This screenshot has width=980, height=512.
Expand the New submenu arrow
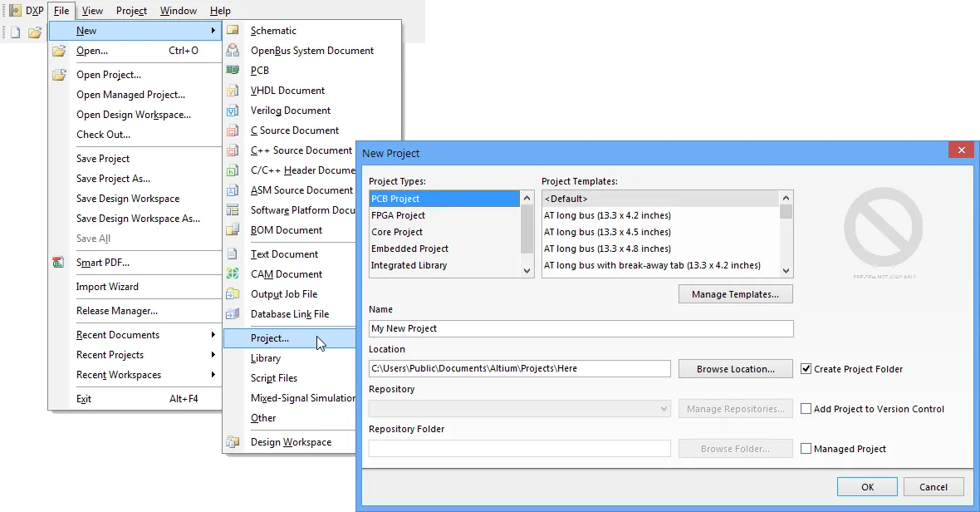[x=213, y=30]
